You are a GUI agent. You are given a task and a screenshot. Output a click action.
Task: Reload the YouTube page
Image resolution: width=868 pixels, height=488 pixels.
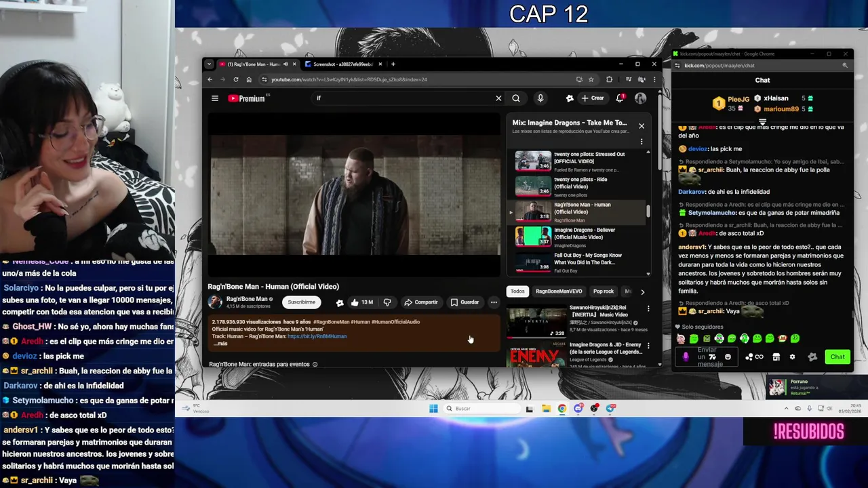click(236, 79)
